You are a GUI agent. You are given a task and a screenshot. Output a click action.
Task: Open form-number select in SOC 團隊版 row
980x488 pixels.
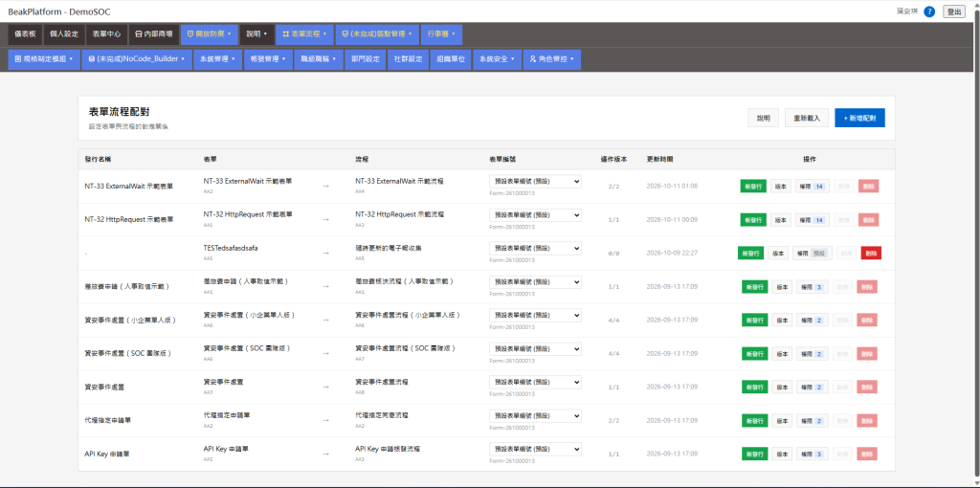[x=535, y=348]
